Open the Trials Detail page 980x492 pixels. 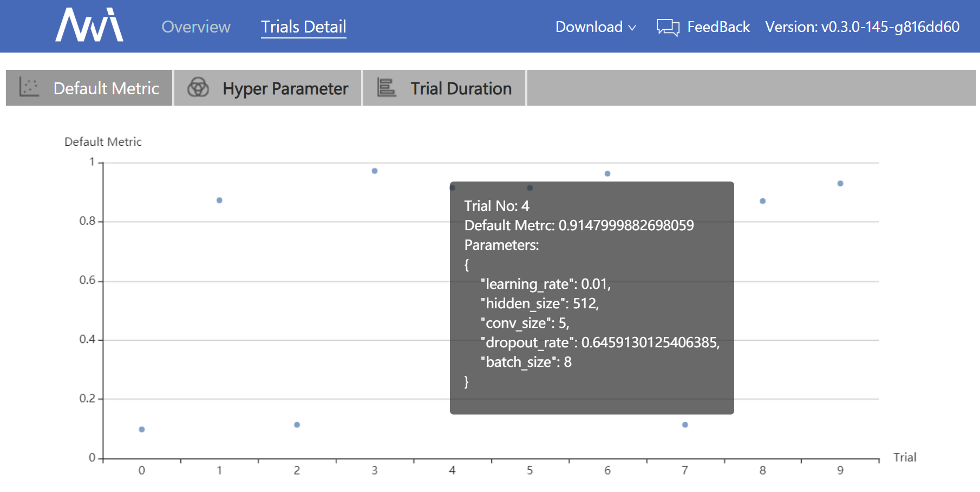click(303, 27)
